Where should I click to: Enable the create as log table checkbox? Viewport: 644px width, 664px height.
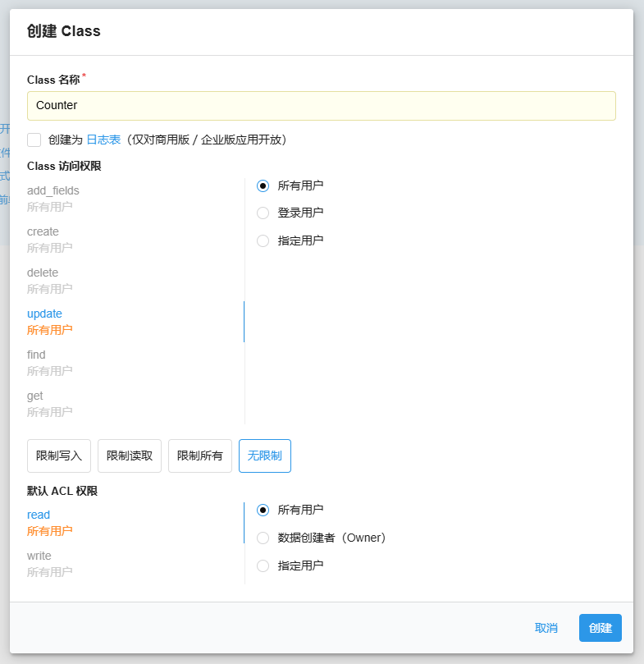(x=34, y=140)
